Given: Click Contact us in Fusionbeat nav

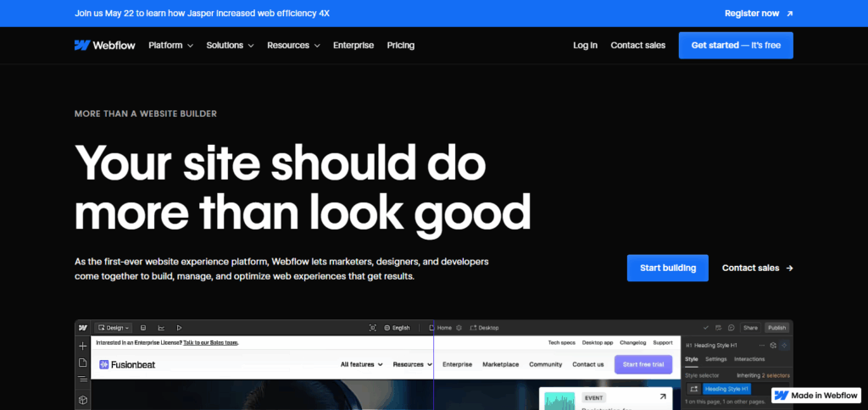Looking at the screenshot, I should pos(588,364).
